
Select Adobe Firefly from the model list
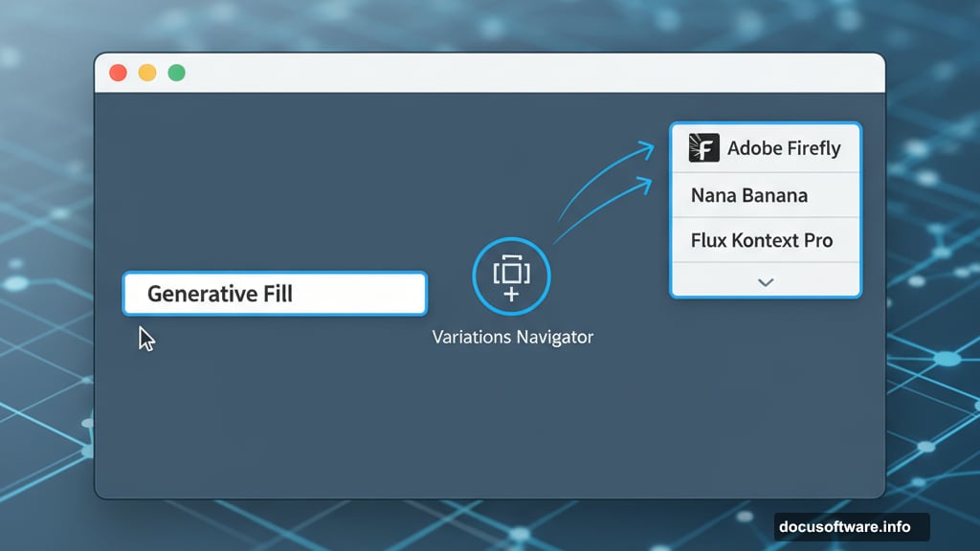tap(766, 147)
